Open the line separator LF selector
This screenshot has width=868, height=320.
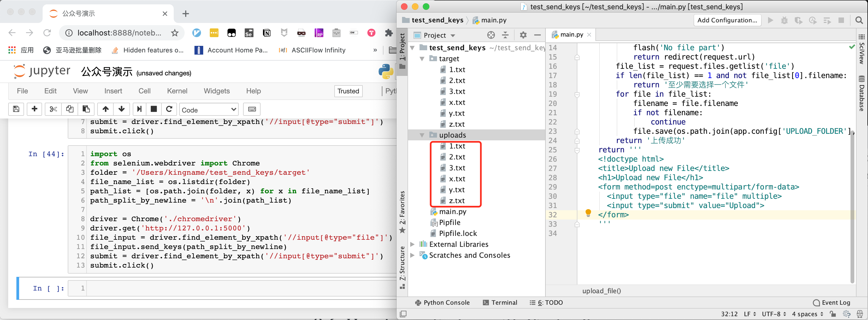click(750, 314)
